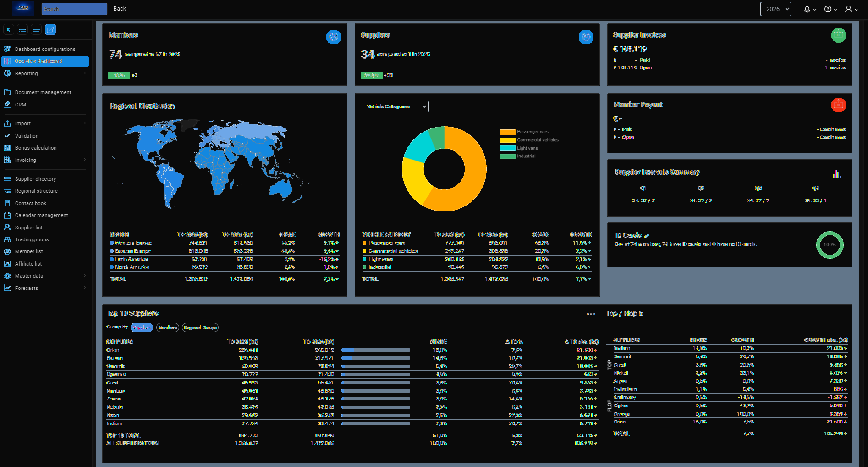Image resolution: width=868 pixels, height=467 pixels.
Task: Expand the Reporting submenu
Action: [45, 73]
